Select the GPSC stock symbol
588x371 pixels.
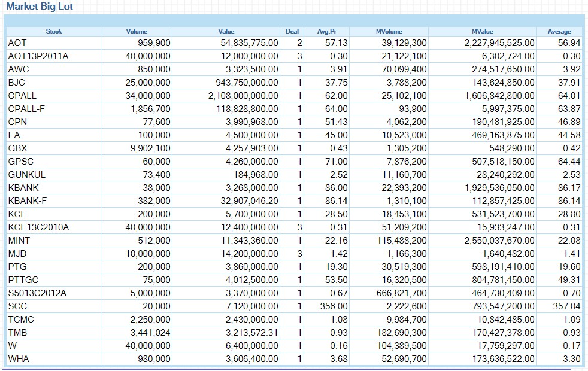20,162
